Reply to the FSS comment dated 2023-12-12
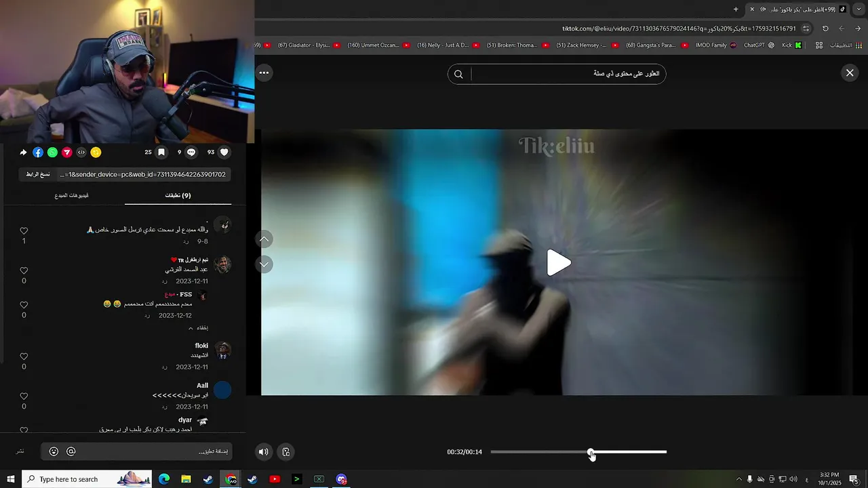 pos(147,316)
